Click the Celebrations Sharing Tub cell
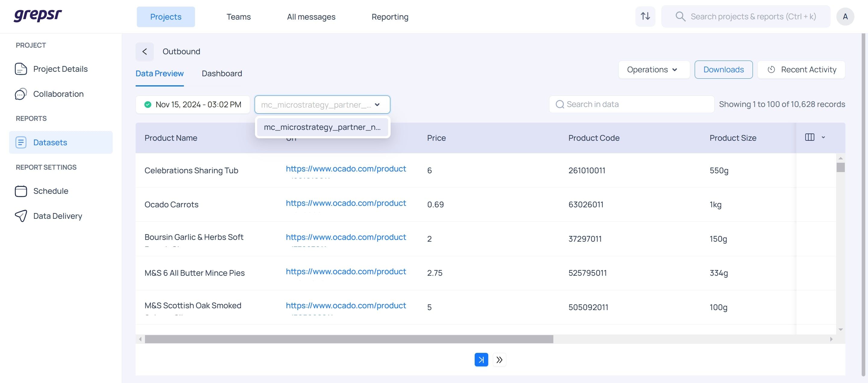 (x=191, y=171)
